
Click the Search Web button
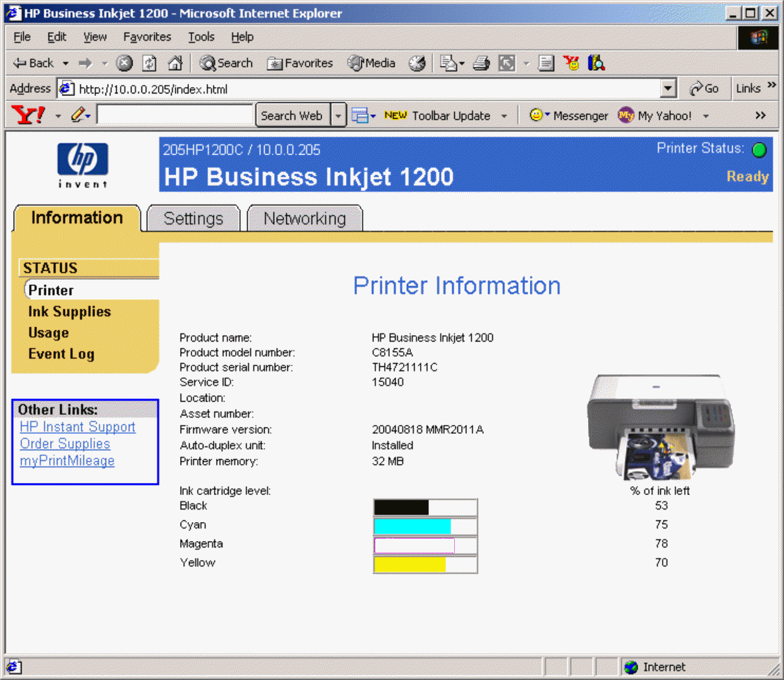click(x=292, y=116)
